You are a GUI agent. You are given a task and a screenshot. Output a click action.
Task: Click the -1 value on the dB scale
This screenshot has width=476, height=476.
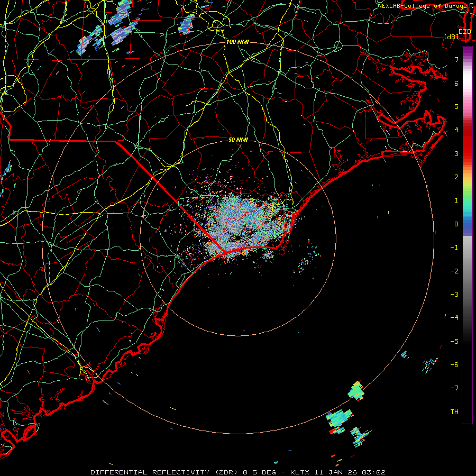(x=454, y=248)
